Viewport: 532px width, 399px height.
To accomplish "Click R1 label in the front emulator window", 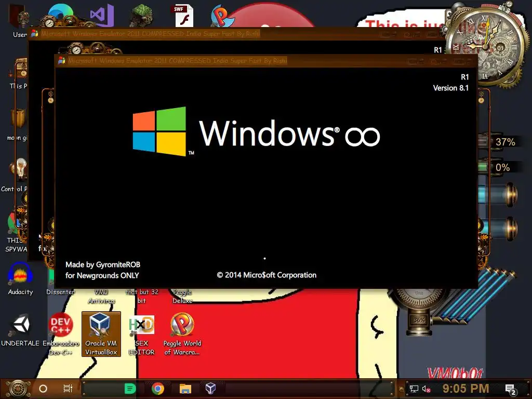I will (464, 77).
